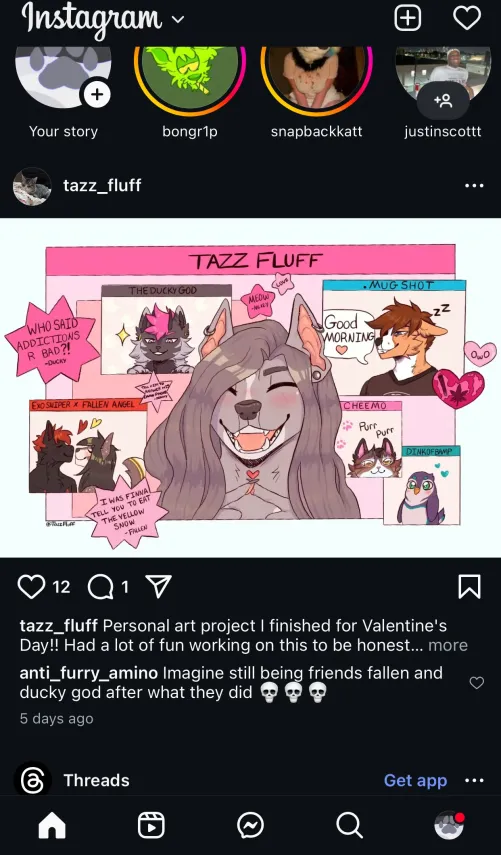Open tazz_fluff profile from post header

point(102,185)
